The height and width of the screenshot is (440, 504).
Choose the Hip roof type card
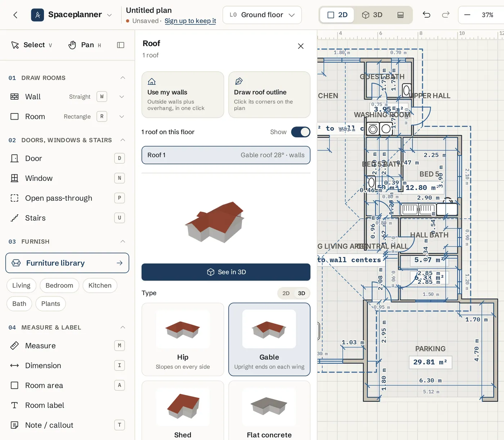(x=183, y=339)
